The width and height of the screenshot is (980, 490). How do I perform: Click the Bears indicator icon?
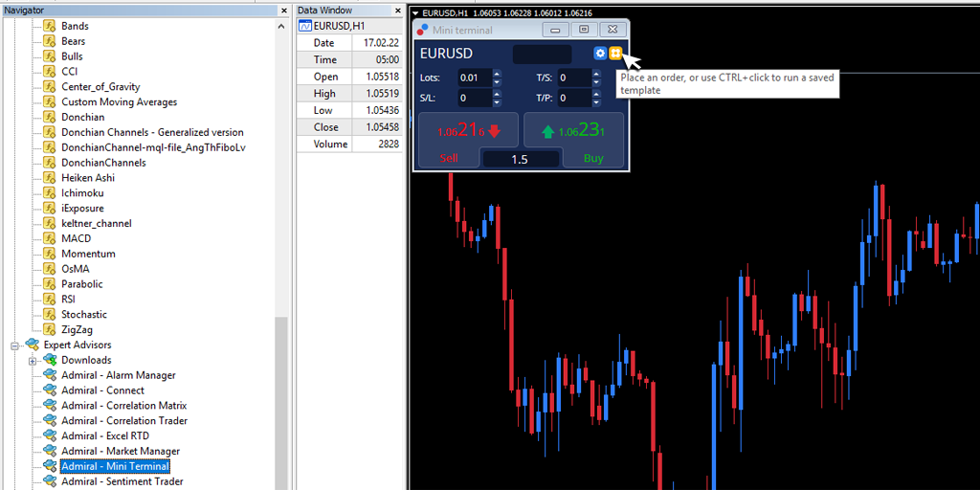click(x=50, y=41)
